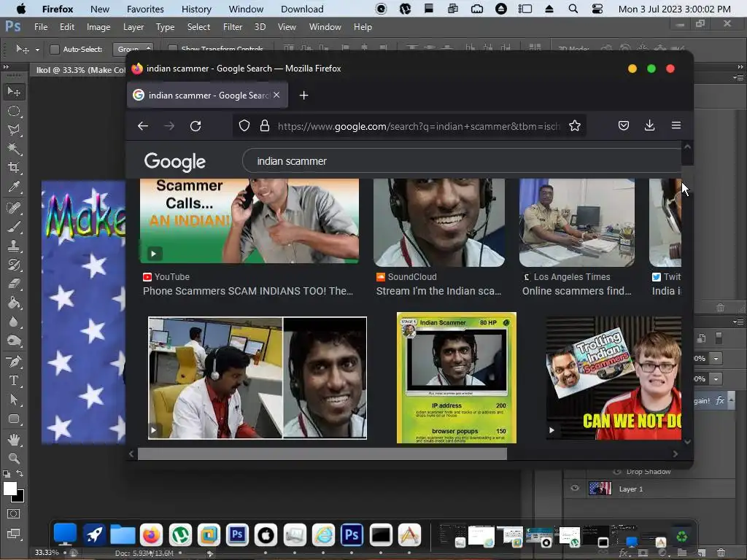The image size is (747, 560).
Task: Select the Rounded Rectangle shape tool
Action: [x=14, y=419]
